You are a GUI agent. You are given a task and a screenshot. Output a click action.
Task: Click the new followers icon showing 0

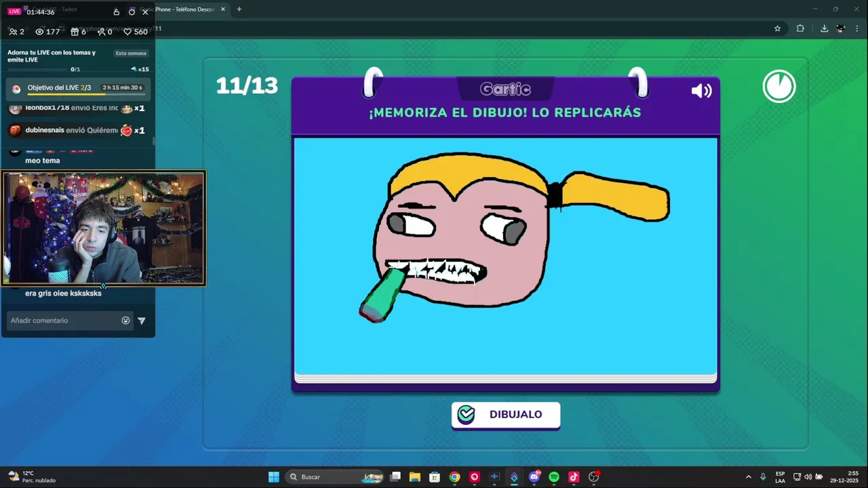(104, 32)
